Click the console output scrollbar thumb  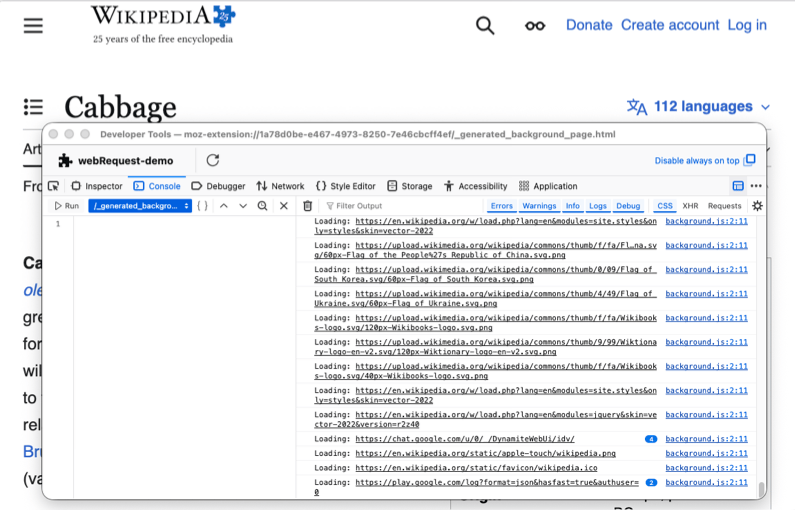point(761,489)
